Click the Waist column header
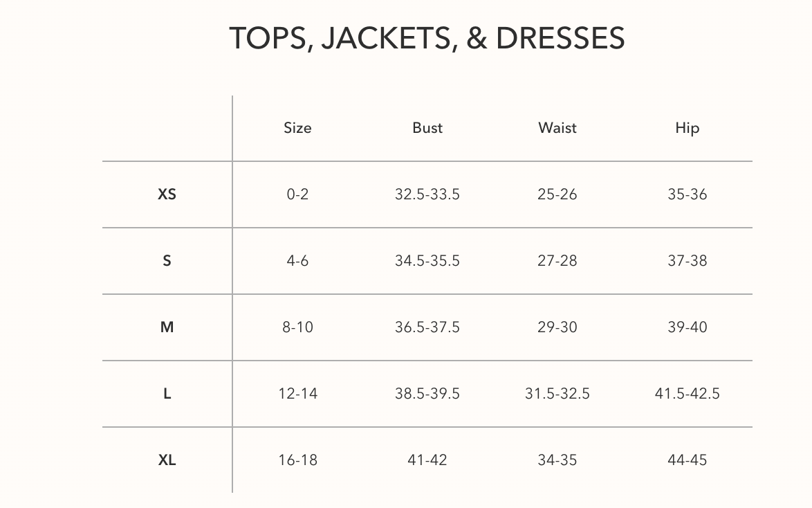Image resolution: width=812 pixels, height=508 pixels. (x=557, y=128)
